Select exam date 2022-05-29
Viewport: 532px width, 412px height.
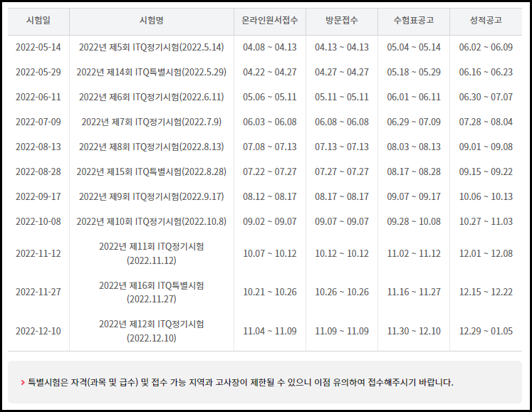(x=38, y=72)
